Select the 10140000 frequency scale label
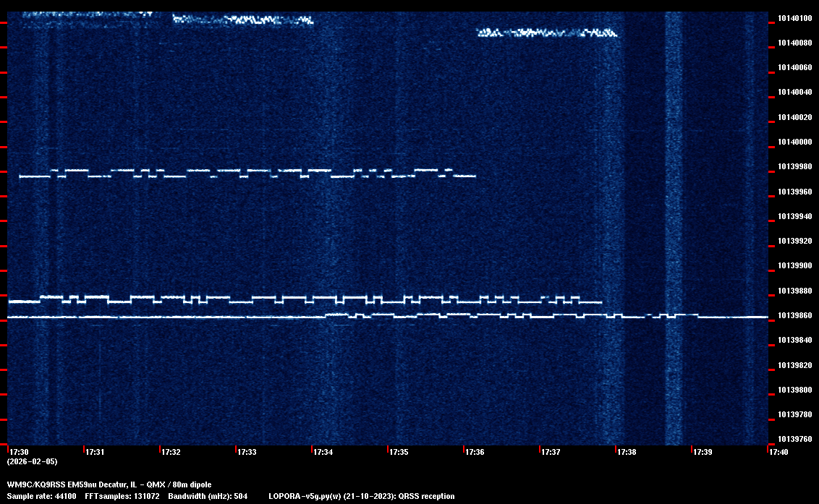819x504 pixels. click(x=794, y=142)
